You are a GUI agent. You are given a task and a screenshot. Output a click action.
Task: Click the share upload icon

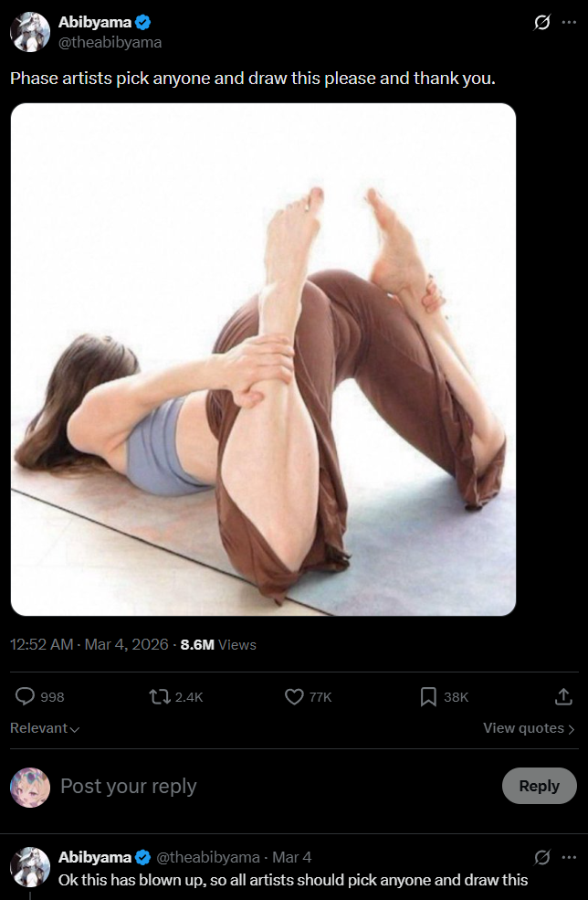(564, 697)
